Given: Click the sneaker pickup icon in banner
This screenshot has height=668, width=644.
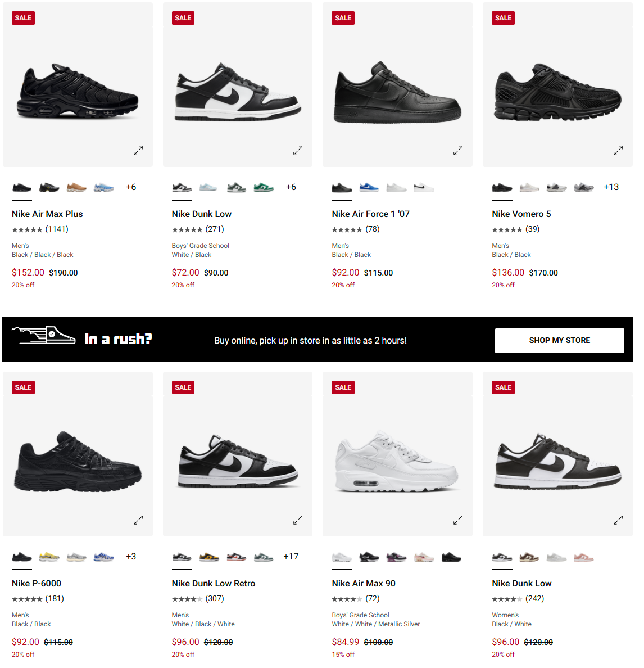Looking at the screenshot, I should pos(44,336).
